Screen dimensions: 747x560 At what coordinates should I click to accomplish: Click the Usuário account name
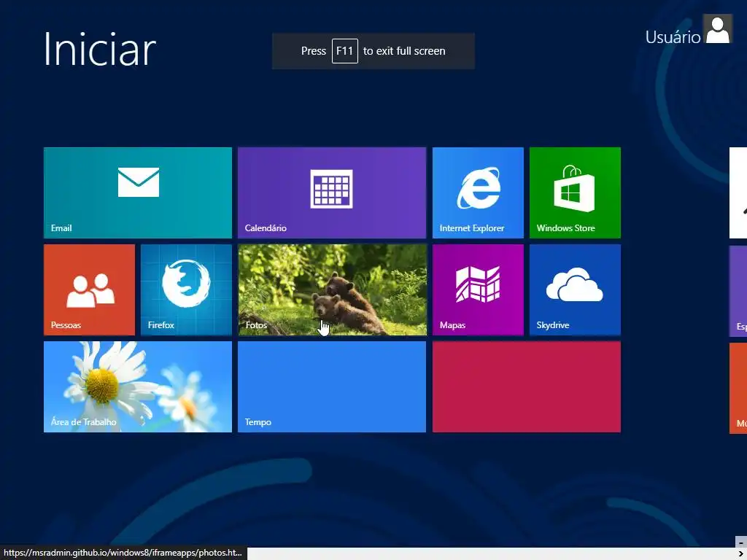[x=673, y=37]
